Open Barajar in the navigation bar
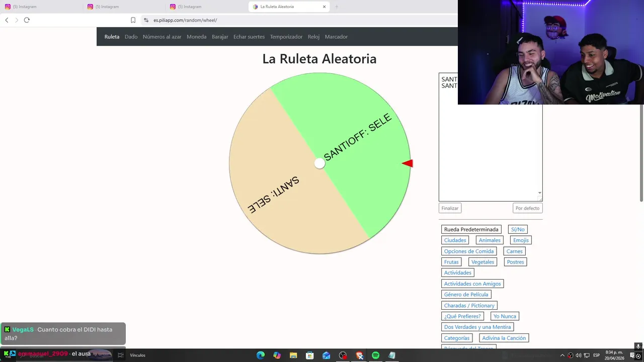 [220, 37]
